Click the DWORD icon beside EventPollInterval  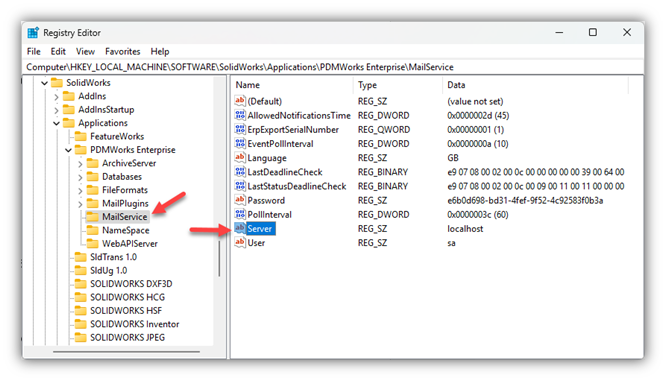(x=240, y=144)
